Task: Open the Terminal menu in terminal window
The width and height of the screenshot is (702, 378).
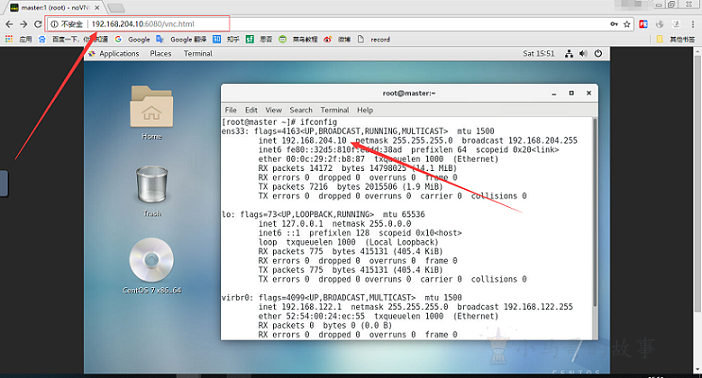Action: [x=334, y=110]
